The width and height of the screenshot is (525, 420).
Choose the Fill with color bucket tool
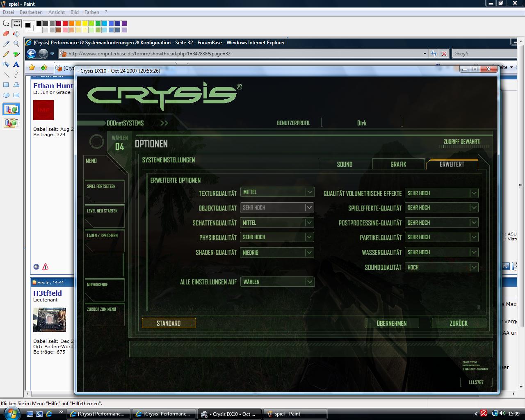[16, 34]
